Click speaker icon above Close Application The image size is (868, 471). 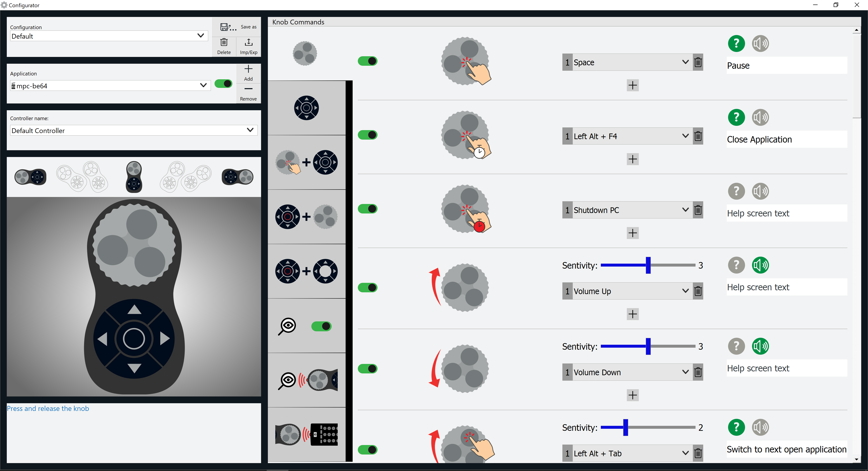pos(760,117)
